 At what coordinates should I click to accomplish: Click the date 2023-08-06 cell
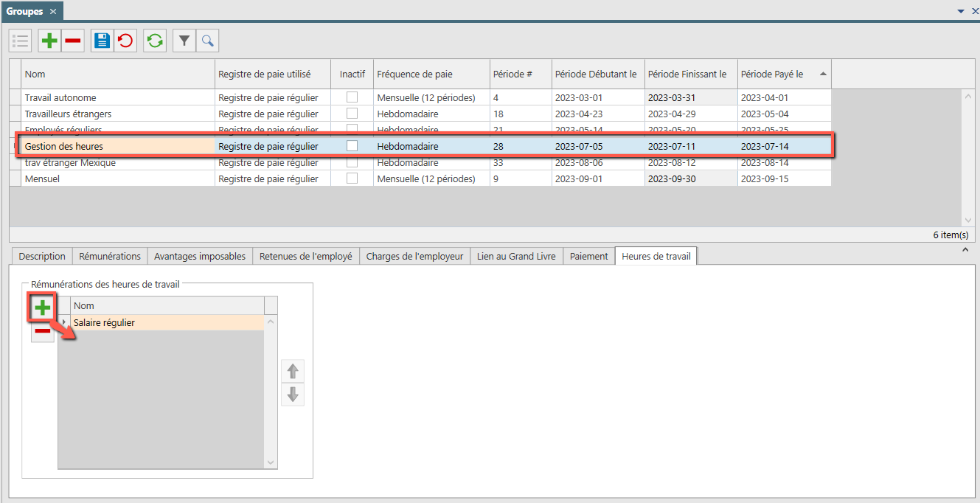[598, 162]
